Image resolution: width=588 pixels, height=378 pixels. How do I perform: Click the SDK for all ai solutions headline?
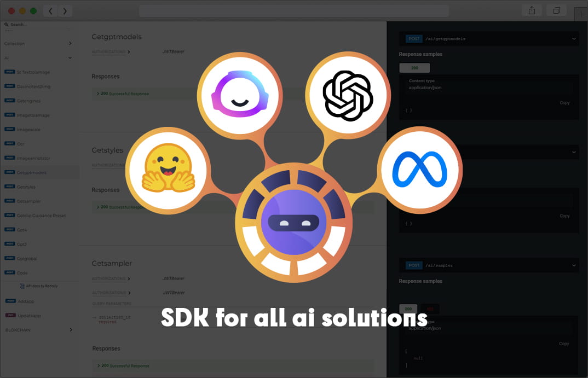[294, 318]
